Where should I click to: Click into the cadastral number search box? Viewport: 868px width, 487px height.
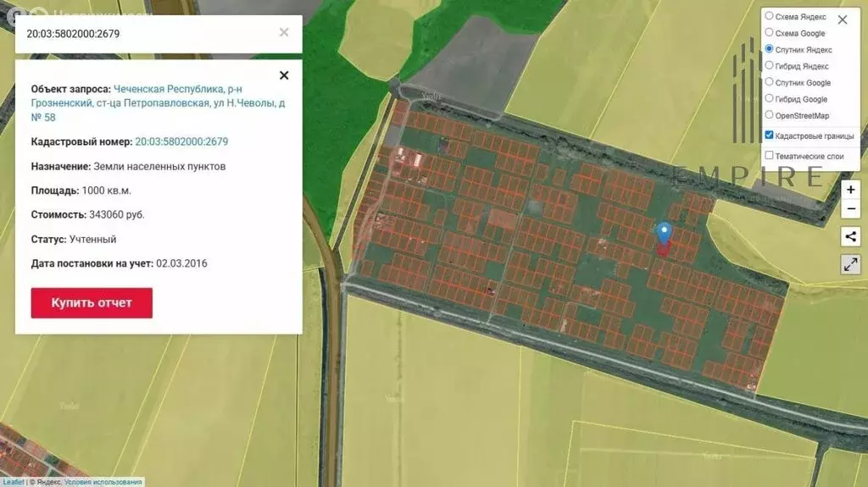[144, 34]
